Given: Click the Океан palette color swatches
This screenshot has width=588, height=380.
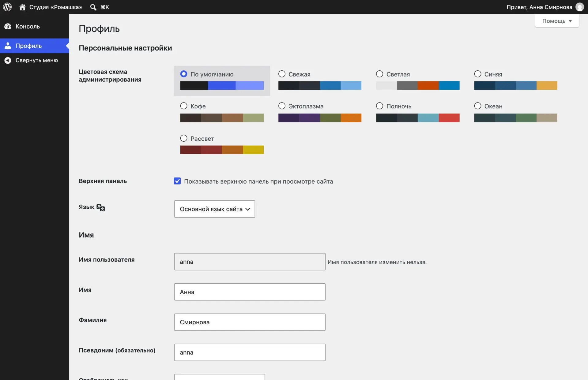Looking at the screenshot, I should (x=515, y=118).
